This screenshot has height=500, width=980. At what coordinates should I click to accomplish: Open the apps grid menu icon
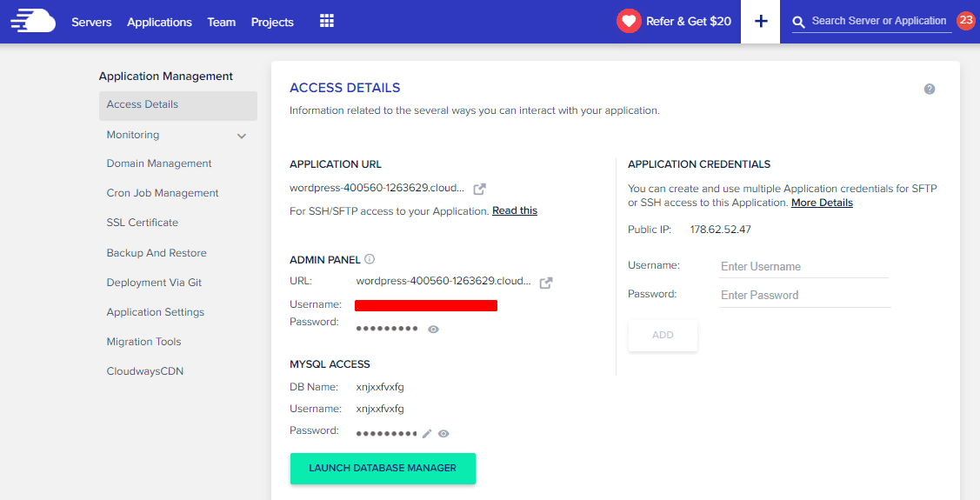327,21
